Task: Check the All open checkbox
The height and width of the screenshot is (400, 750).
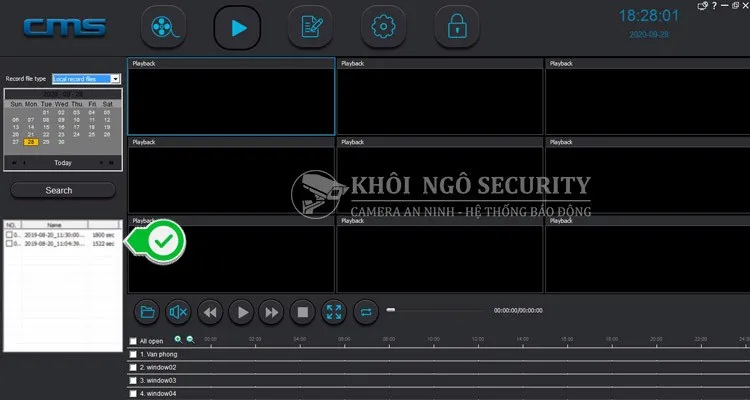Action: coord(133,342)
